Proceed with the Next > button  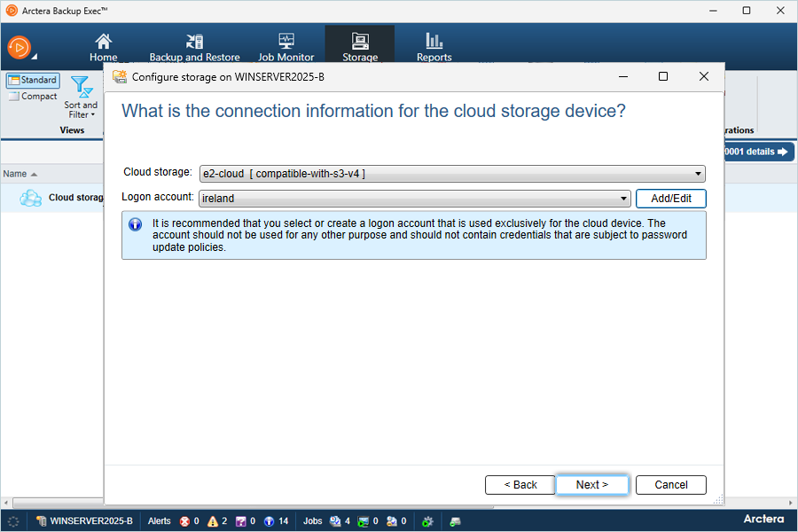(592, 485)
